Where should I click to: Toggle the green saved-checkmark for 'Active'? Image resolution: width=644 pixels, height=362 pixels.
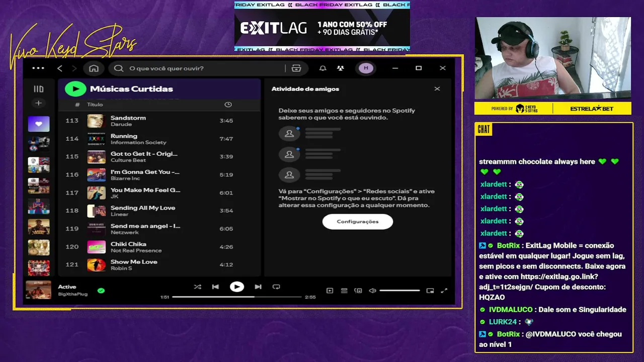click(x=101, y=291)
